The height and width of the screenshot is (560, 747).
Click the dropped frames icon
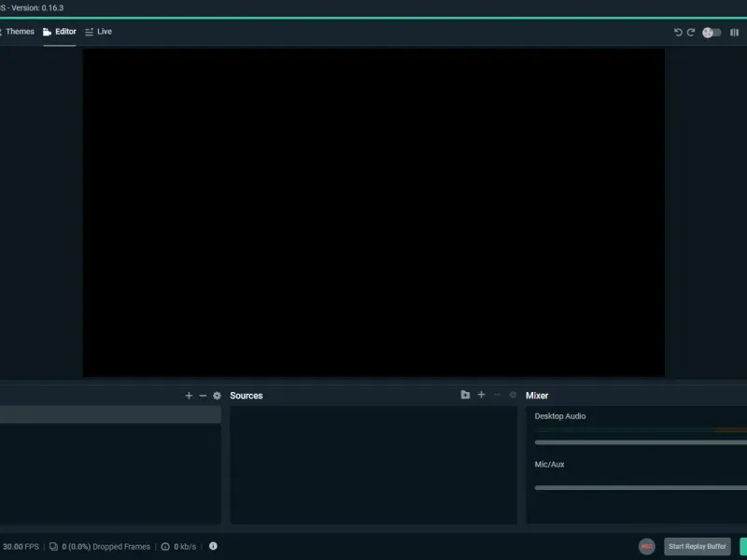click(x=53, y=547)
